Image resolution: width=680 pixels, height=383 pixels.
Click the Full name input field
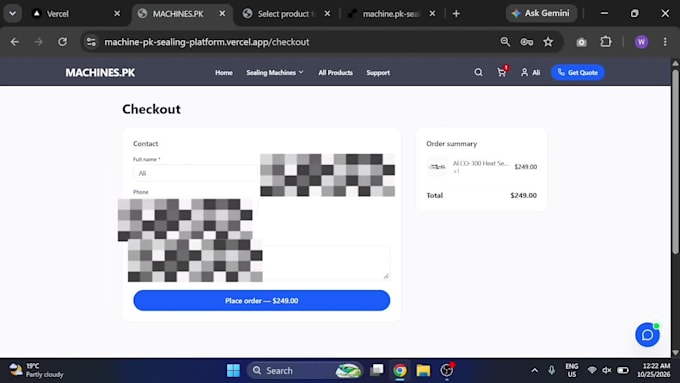click(195, 173)
